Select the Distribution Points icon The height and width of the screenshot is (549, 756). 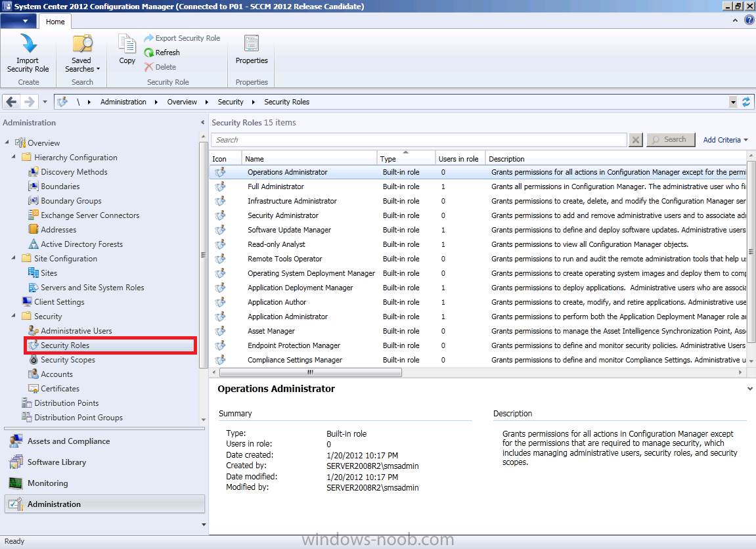point(27,403)
